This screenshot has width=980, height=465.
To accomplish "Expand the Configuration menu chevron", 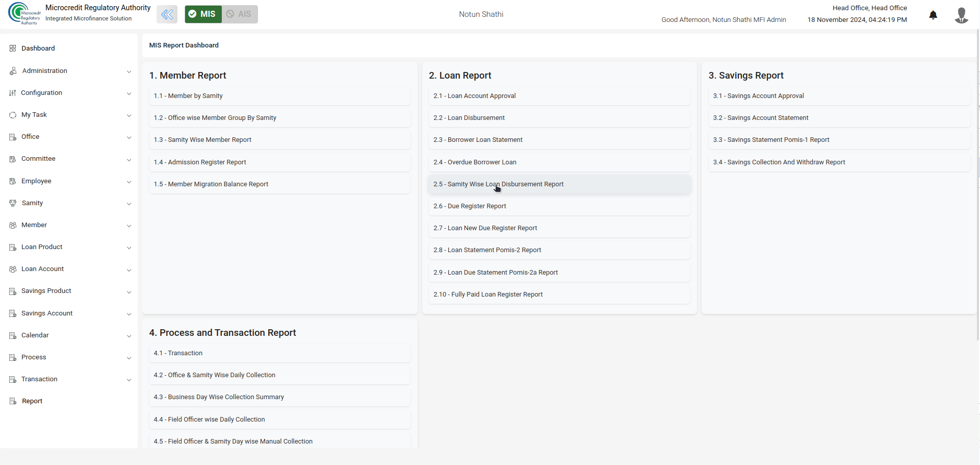I will pyautogui.click(x=129, y=93).
